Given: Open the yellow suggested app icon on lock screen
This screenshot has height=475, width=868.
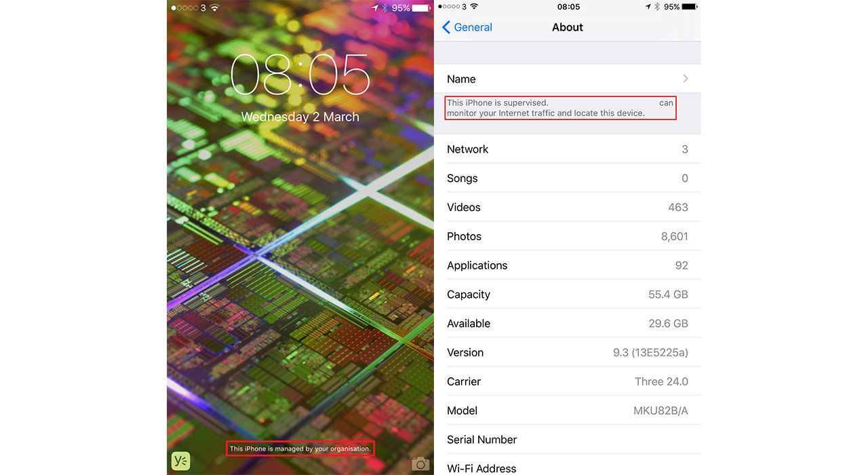Looking at the screenshot, I should (x=180, y=461).
